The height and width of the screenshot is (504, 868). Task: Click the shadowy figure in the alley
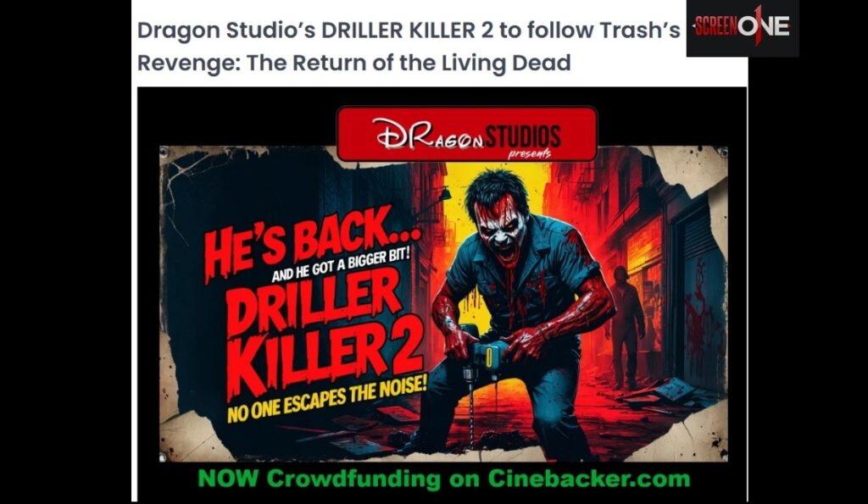(x=625, y=326)
